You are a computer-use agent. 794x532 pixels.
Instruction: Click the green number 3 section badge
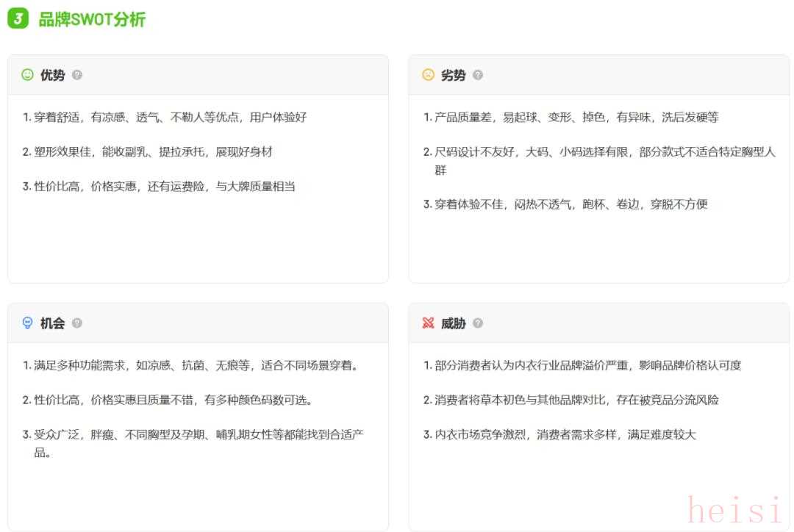coord(18,19)
